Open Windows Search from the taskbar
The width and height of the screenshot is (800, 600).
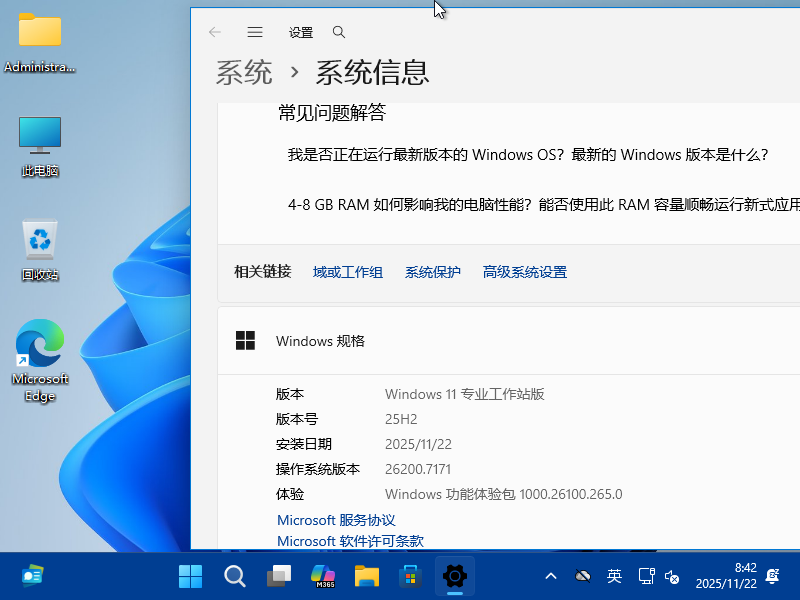pyautogui.click(x=234, y=576)
